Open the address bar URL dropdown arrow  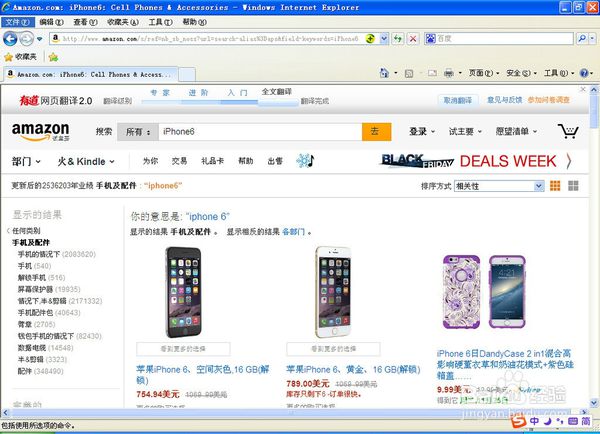384,39
